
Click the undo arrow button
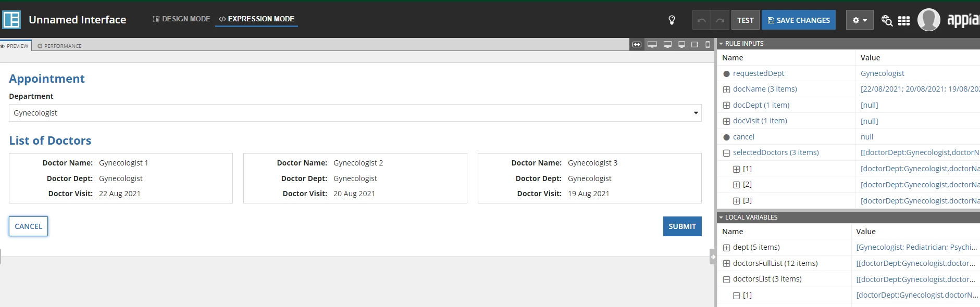tap(701, 20)
